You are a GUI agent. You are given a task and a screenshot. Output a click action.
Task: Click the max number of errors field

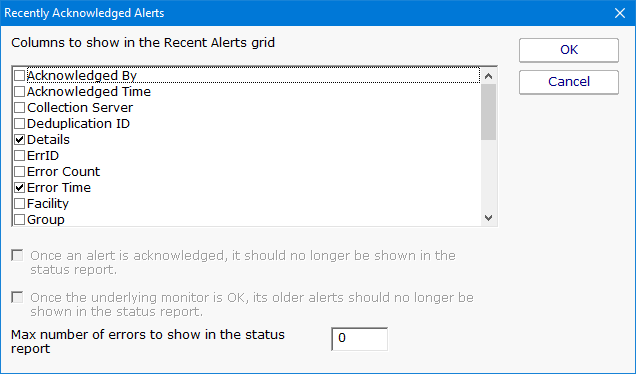(359, 339)
